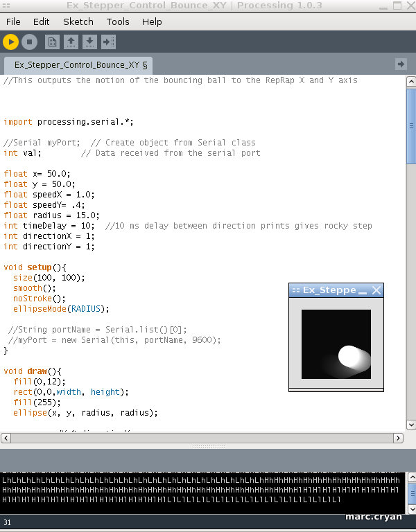Click the horizontal scrollbar track

202,438
